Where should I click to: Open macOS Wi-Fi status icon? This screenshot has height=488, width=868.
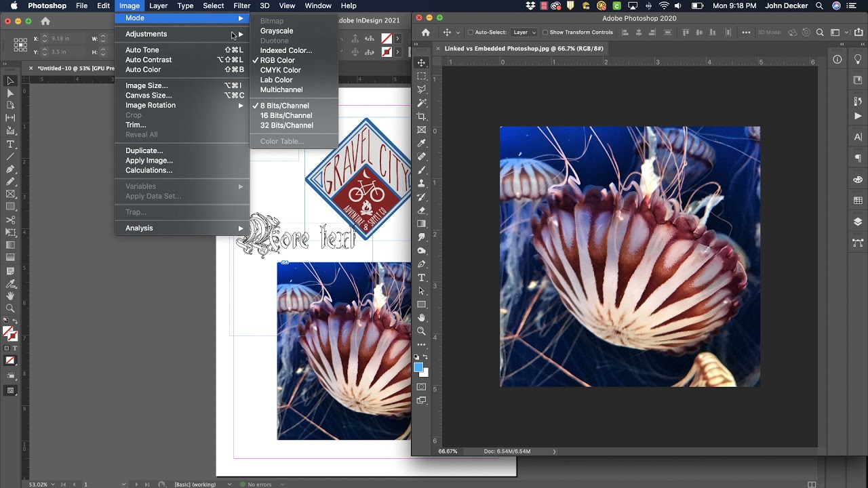tap(664, 5)
